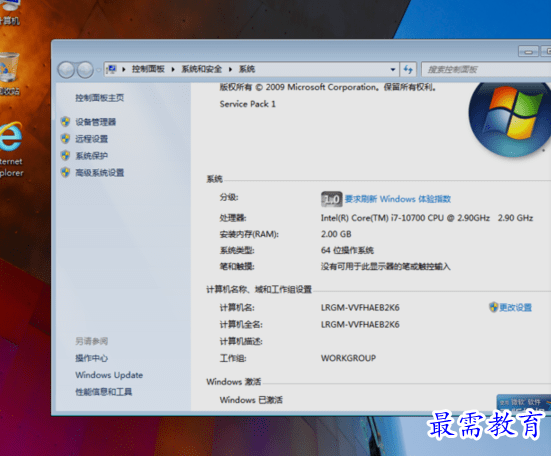The width and height of the screenshot is (551, 456).
Task: Click the 版权所有 2009 Microsoft Corporation line
Action: [x=328, y=87]
